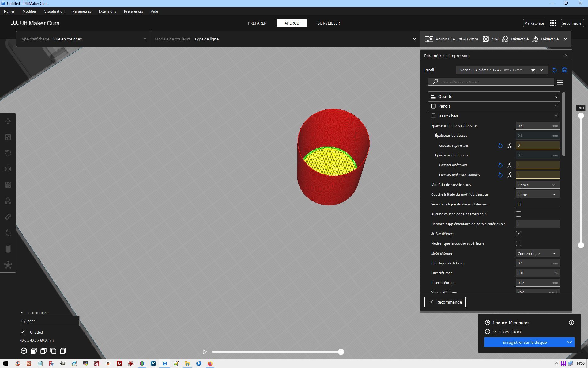This screenshot has height=368, width=588.
Task: Expand the Qualité settings section
Action: pos(494,96)
